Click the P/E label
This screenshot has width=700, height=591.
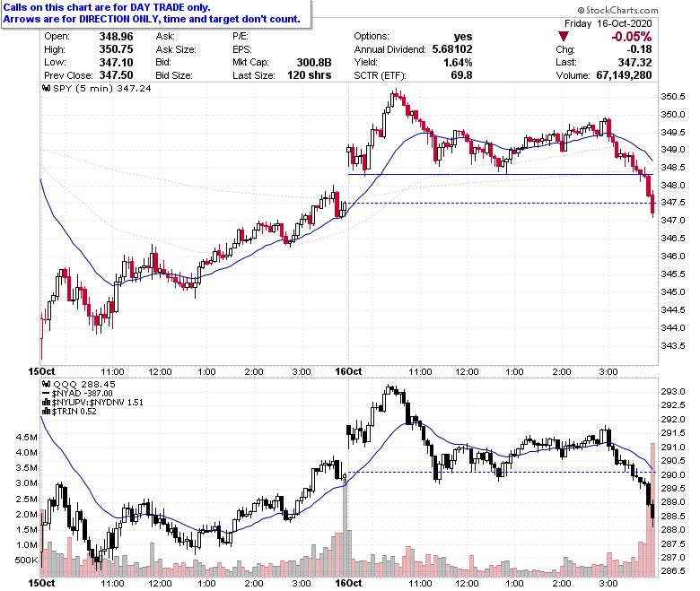[241, 37]
